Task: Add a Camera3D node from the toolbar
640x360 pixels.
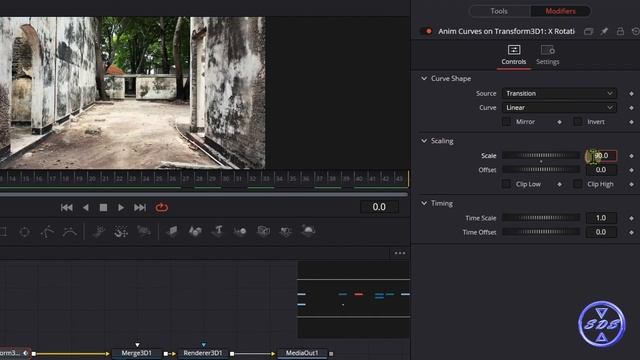Action: 263,231
